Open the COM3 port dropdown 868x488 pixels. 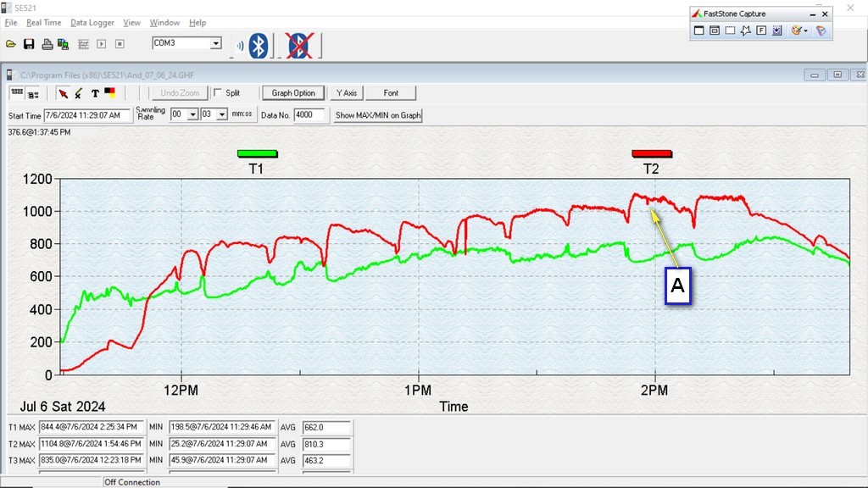(x=215, y=43)
